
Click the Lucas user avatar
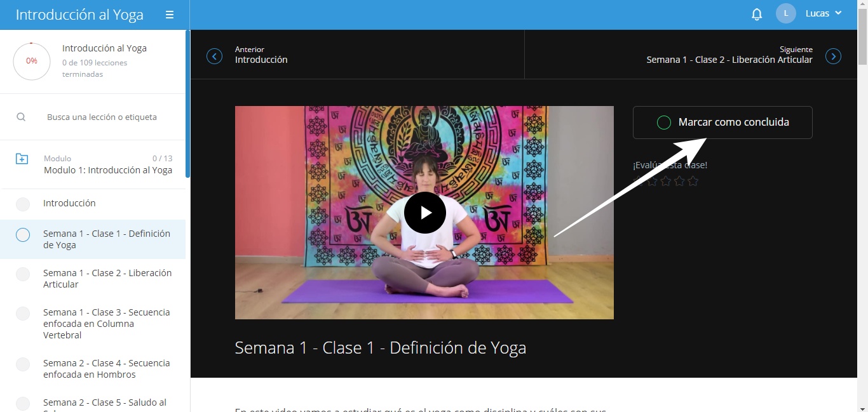coord(786,13)
